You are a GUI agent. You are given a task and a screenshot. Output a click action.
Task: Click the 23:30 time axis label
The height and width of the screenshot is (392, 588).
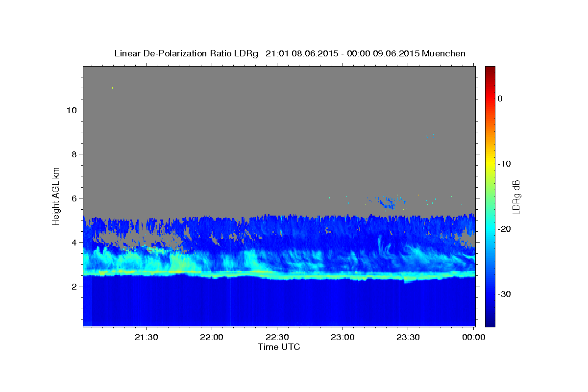(408, 338)
